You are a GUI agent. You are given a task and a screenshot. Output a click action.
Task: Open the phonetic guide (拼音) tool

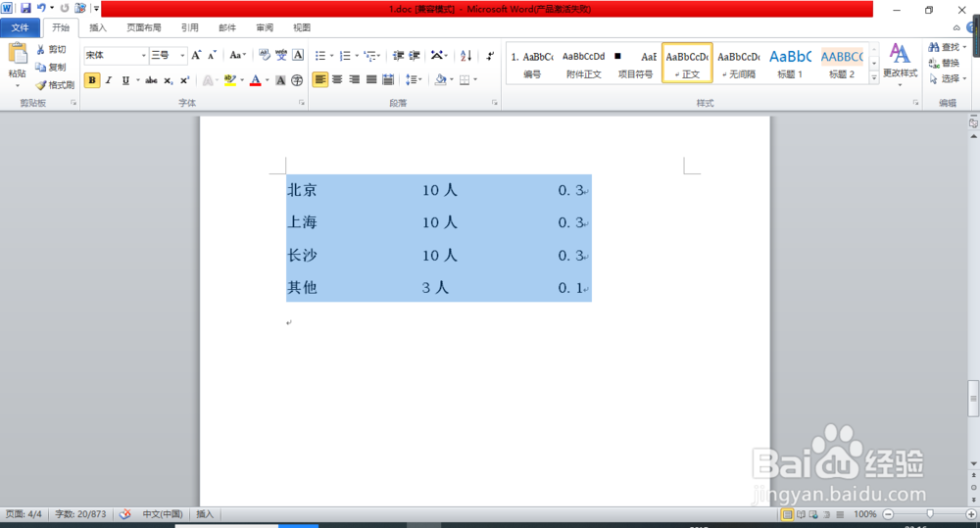point(281,56)
